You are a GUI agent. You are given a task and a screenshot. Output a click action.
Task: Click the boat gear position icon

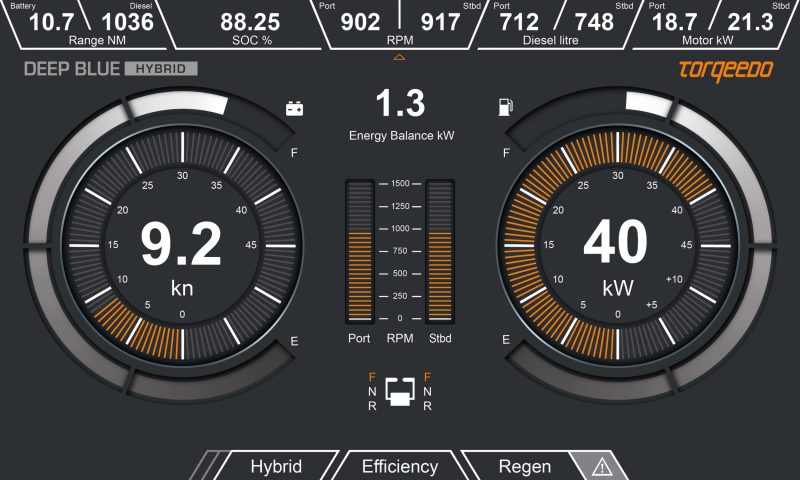click(399, 391)
